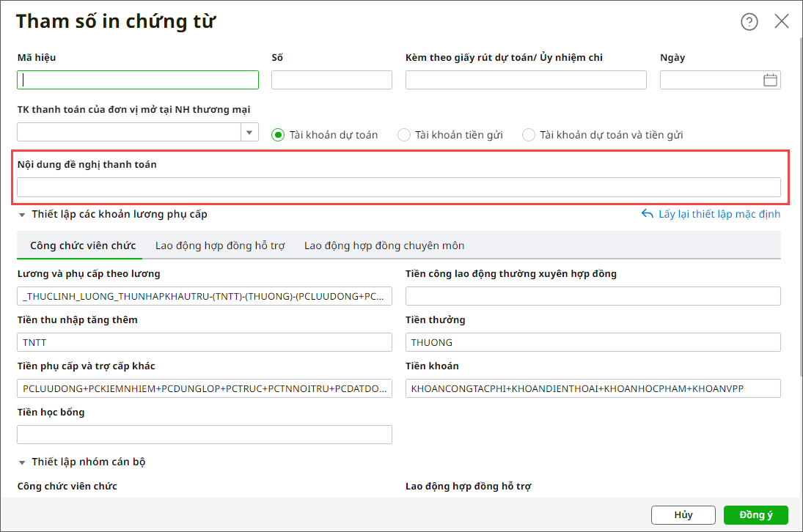Close the Tham số in chứng từ dialog
The height and width of the screenshot is (532, 803).
782,21
